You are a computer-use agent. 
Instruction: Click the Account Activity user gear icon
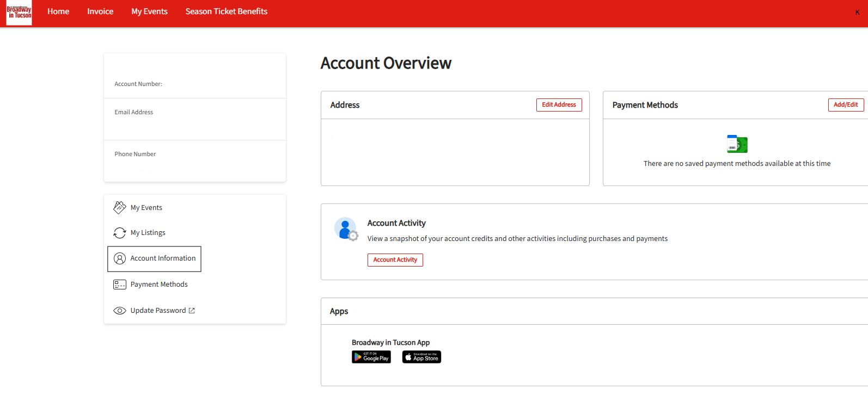point(346,229)
